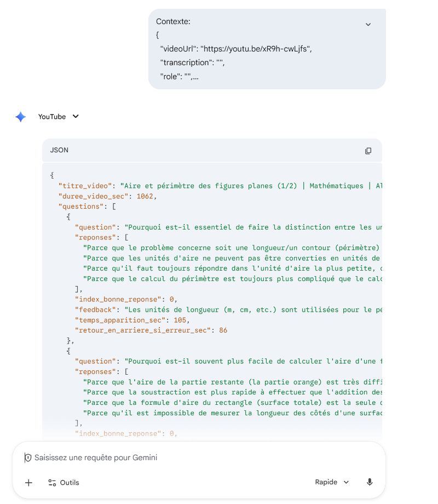Focus the 'Saisissez une requête pour Gemini' field
This screenshot has height=504, width=438.
pos(164,457)
